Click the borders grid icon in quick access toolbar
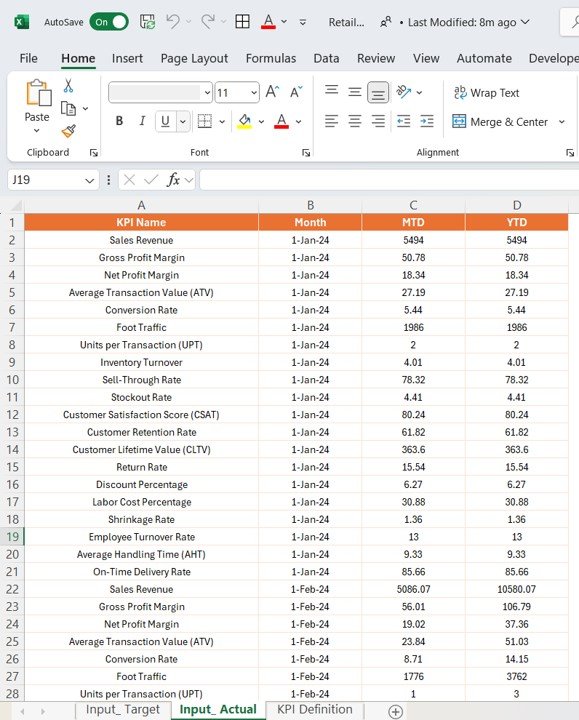The width and height of the screenshot is (579, 720). pyautogui.click(x=242, y=22)
